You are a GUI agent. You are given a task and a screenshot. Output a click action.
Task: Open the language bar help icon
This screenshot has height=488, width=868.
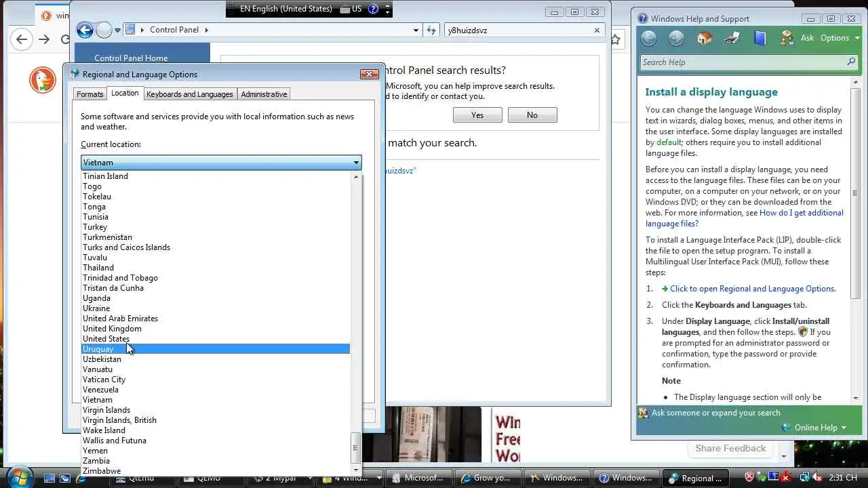(x=373, y=9)
